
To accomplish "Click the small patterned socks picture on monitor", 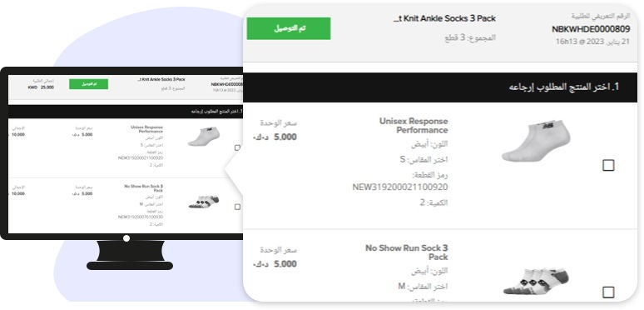I will [x=204, y=202].
